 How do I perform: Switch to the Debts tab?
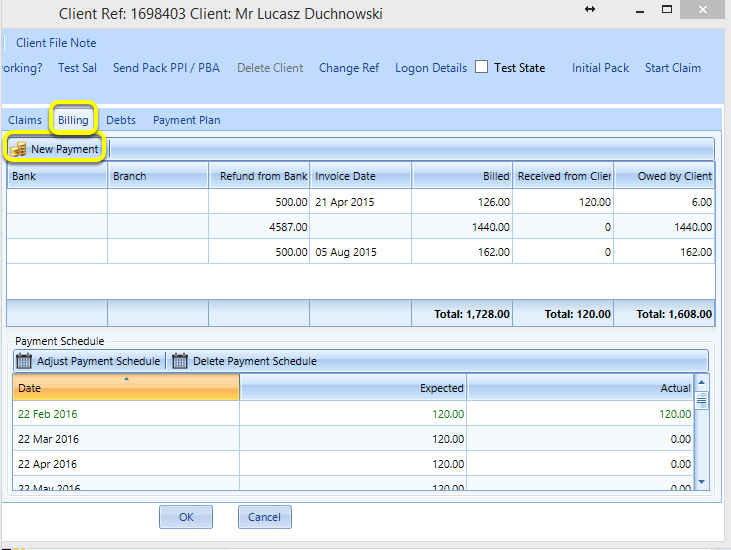(x=121, y=120)
